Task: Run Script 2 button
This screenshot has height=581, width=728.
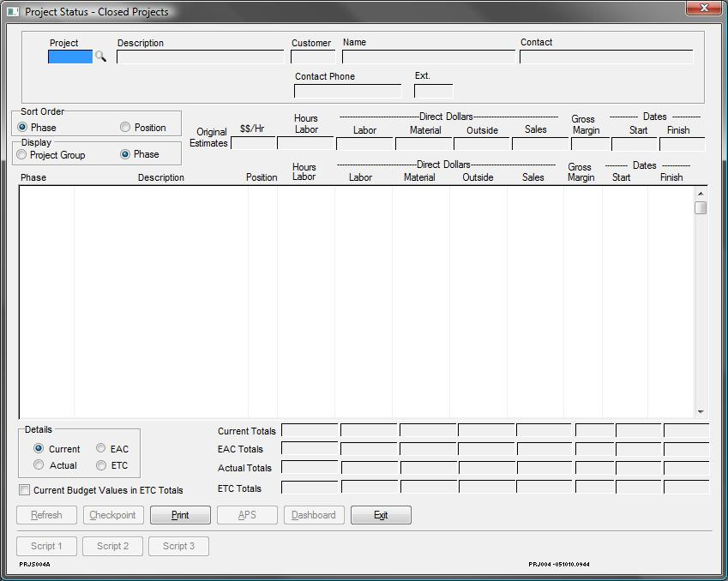Action: [113, 546]
